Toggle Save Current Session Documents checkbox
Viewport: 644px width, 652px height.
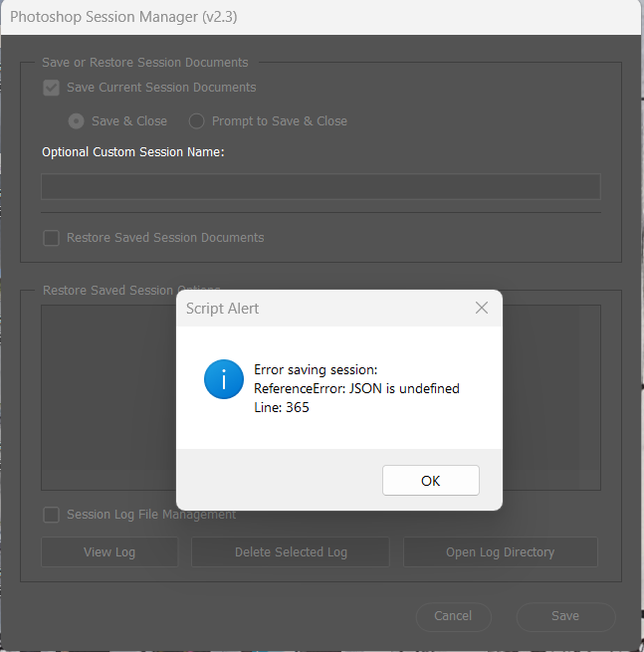click(51, 88)
